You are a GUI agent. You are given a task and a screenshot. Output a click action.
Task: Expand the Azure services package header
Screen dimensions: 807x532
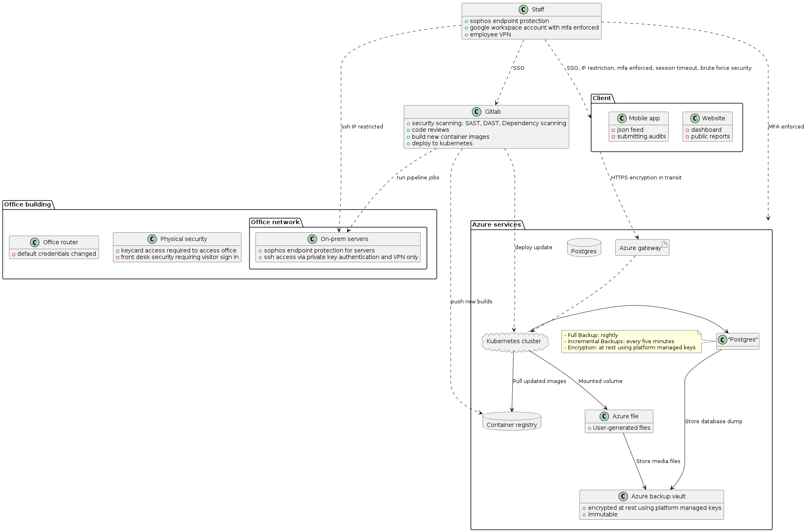(497, 225)
